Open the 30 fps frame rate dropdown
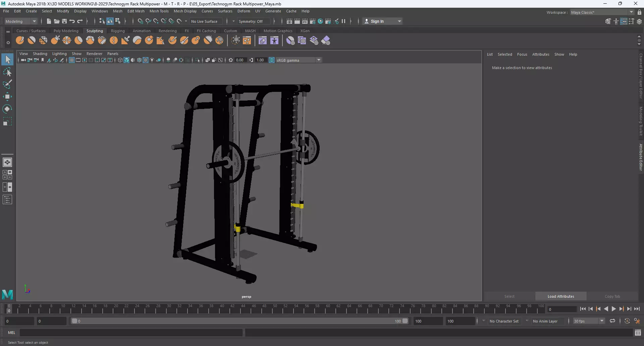Viewport: 644px width, 346px height. (589, 321)
